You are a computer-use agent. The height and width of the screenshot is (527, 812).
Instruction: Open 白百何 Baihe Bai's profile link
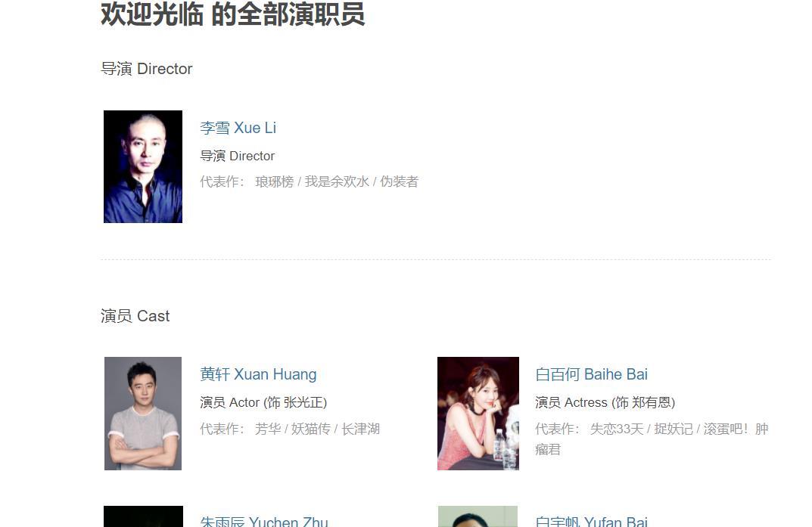591,374
